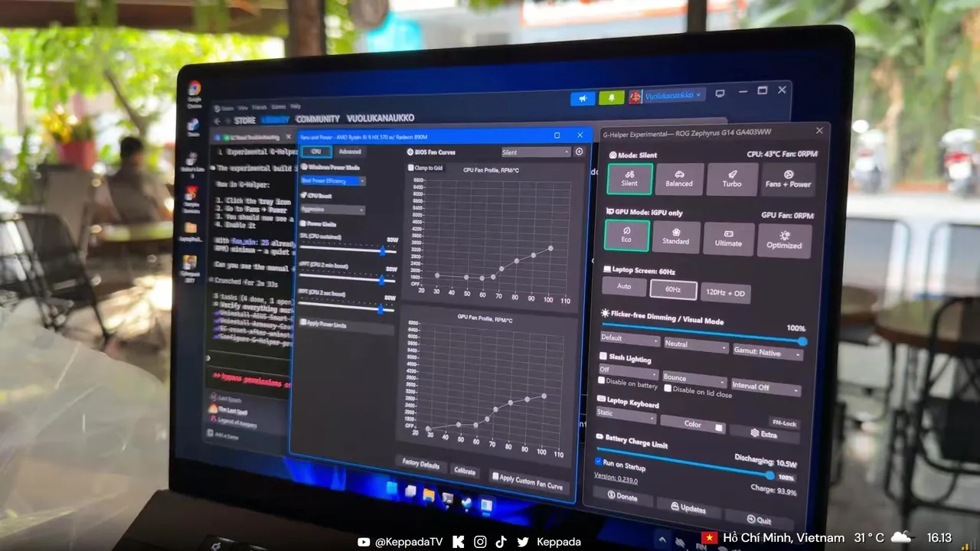Open the Version 0.239.0 link
This screenshot has width=980, height=551.
pyautogui.click(x=616, y=478)
